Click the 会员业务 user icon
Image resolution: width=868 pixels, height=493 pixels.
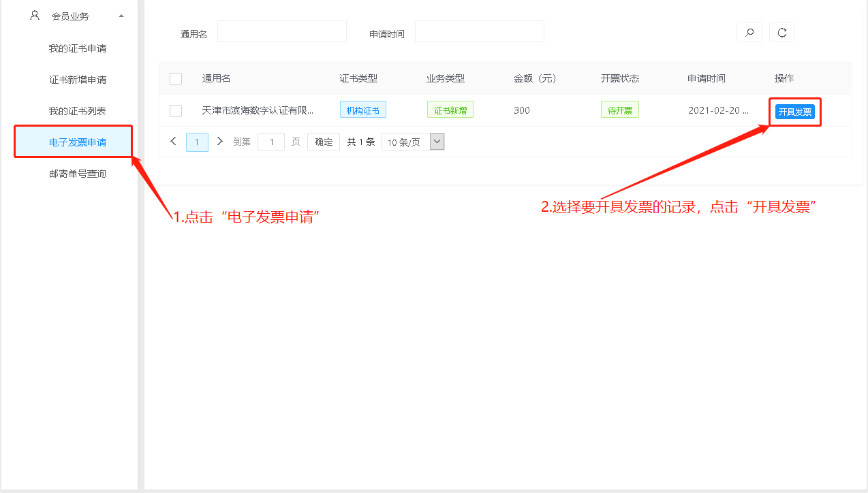pos(35,15)
